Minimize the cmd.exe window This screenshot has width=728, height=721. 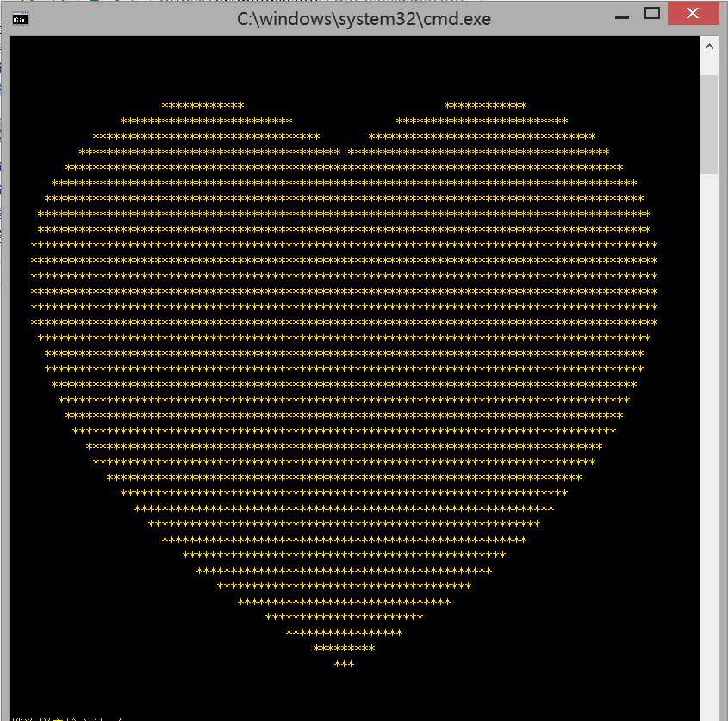(622, 17)
